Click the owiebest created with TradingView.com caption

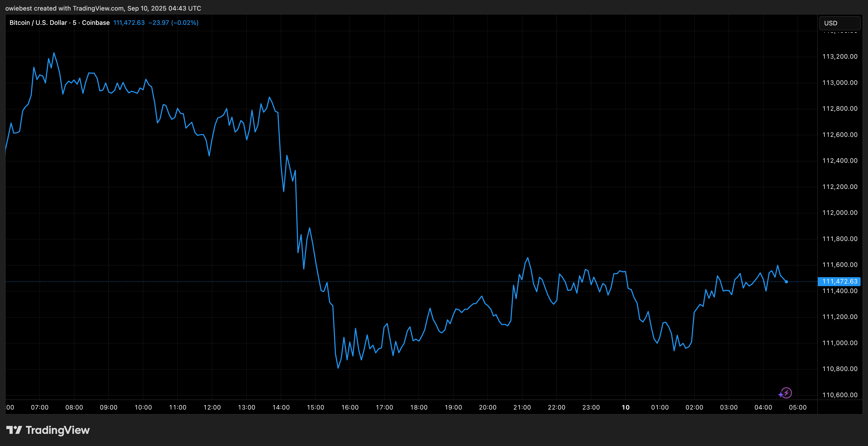[x=103, y=8]
